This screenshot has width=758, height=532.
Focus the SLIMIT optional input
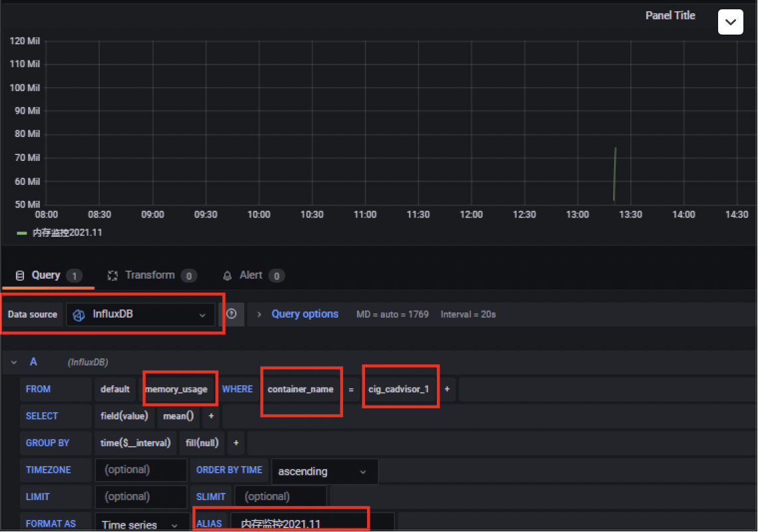point(281,497)
